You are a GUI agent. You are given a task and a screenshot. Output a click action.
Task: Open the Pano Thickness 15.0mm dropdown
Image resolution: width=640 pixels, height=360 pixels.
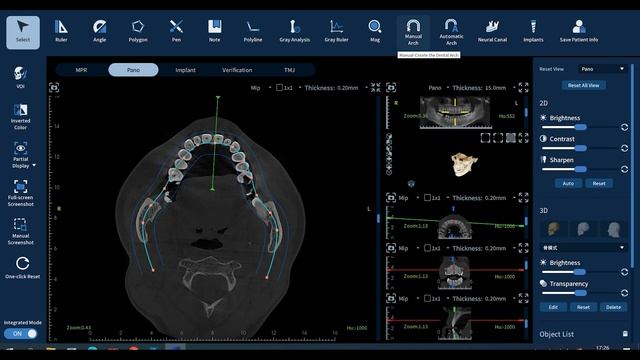pyautogui.click(x=514, y=88)
